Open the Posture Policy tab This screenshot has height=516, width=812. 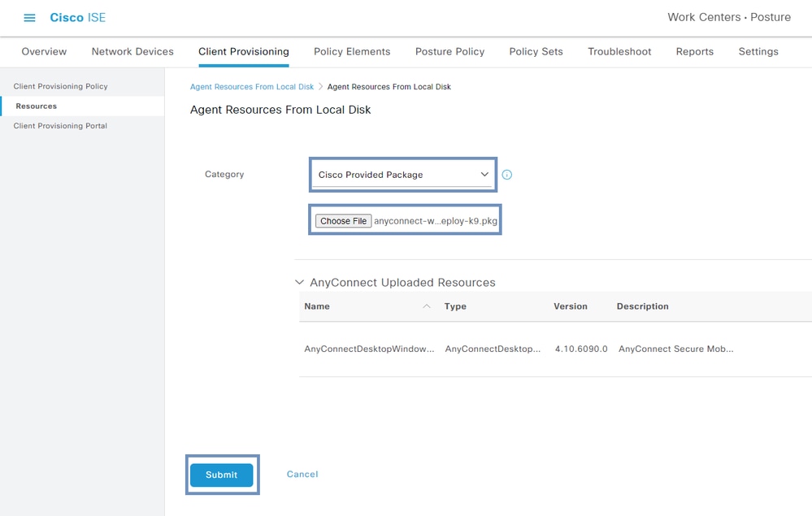(450, 52)
